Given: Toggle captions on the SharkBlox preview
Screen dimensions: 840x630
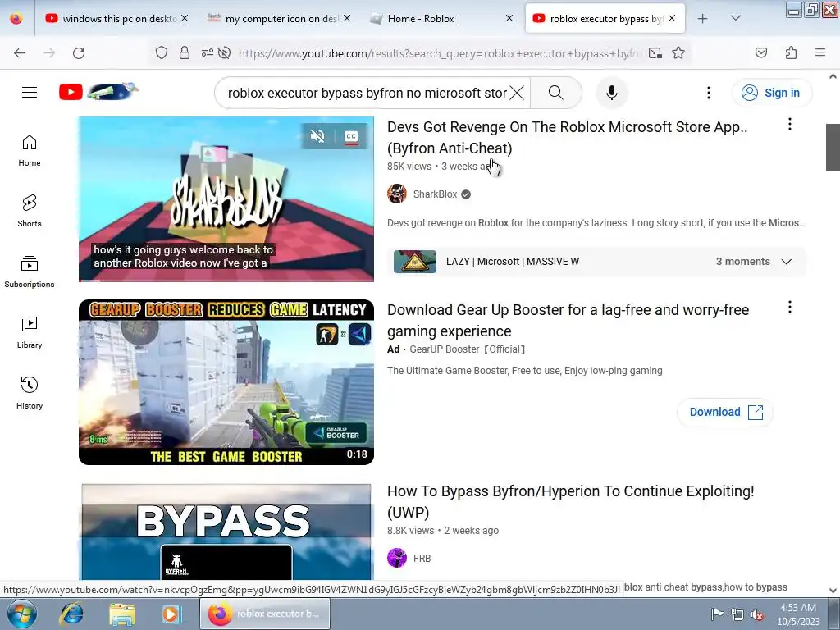Looking at the screenshot, I should tap(351, 136).
